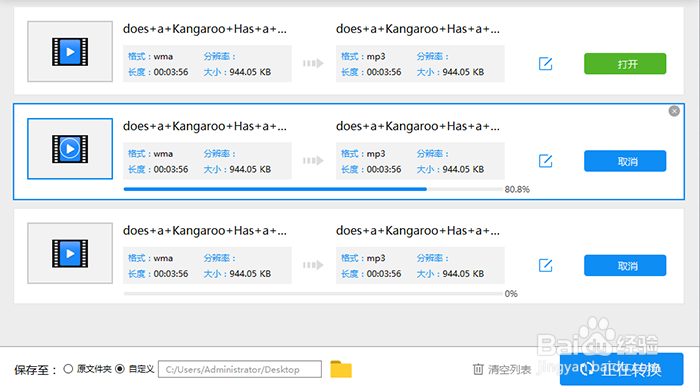Click the source file name in the 0% row
The height and width of the screenshot is (392, 700).
pyautogui.click(x=205, y=231)
